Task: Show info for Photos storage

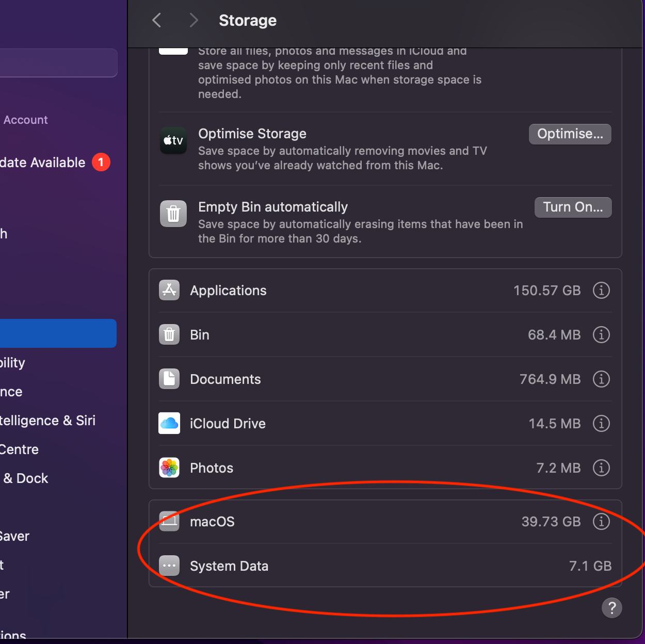Action: (x=601, y=468)
